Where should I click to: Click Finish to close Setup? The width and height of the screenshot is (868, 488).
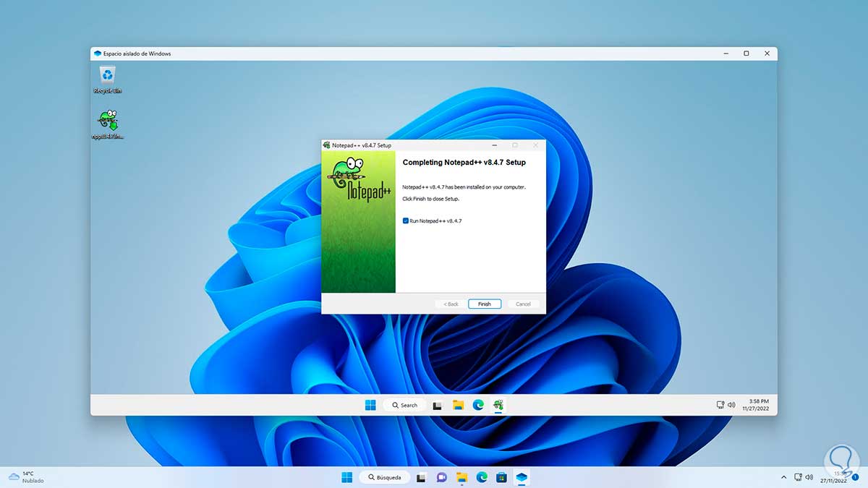[x=485, y=304]
